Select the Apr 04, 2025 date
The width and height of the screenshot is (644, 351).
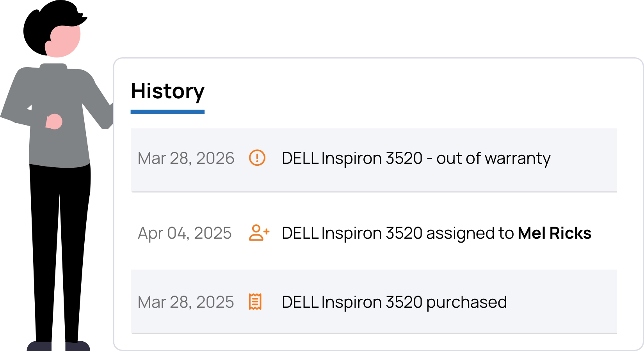185,233
